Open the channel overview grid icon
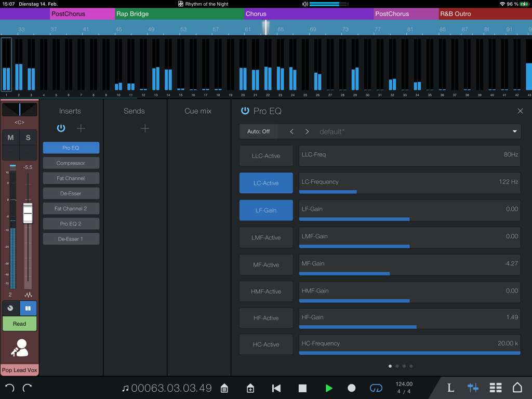Image resolution: width=532 pixels, height=399 pixels. 495,388
